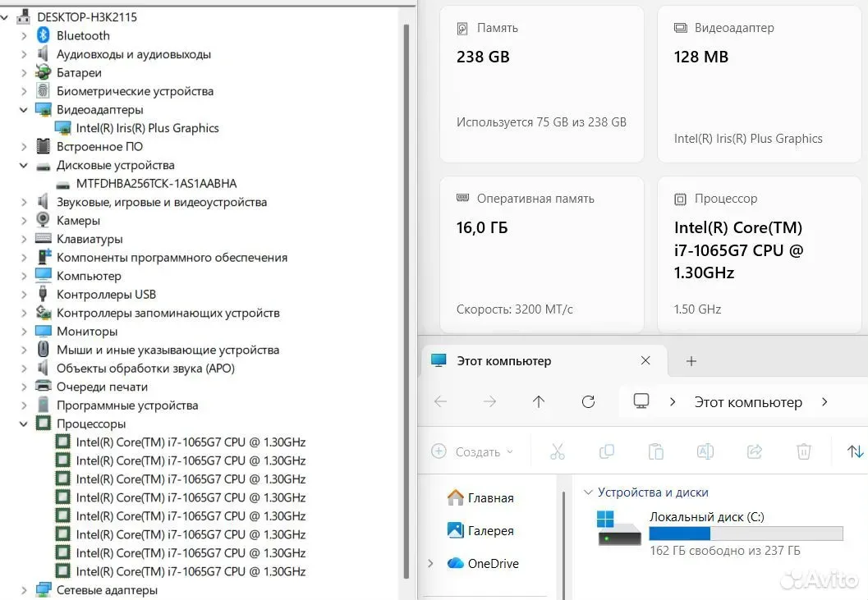Go up one folder level in Explorer
868x600 pixels.
[539, 402]
